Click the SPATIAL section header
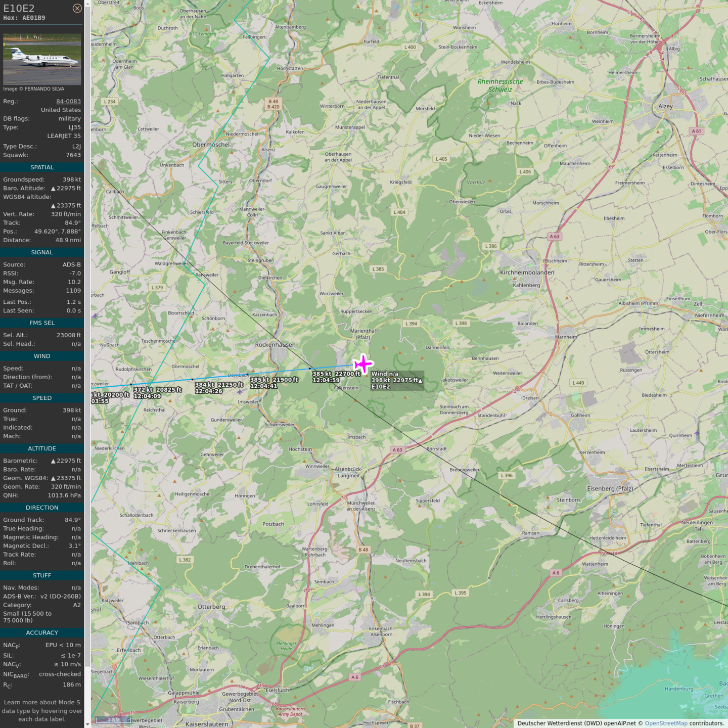The image size is (728, 728). [42, 167]
